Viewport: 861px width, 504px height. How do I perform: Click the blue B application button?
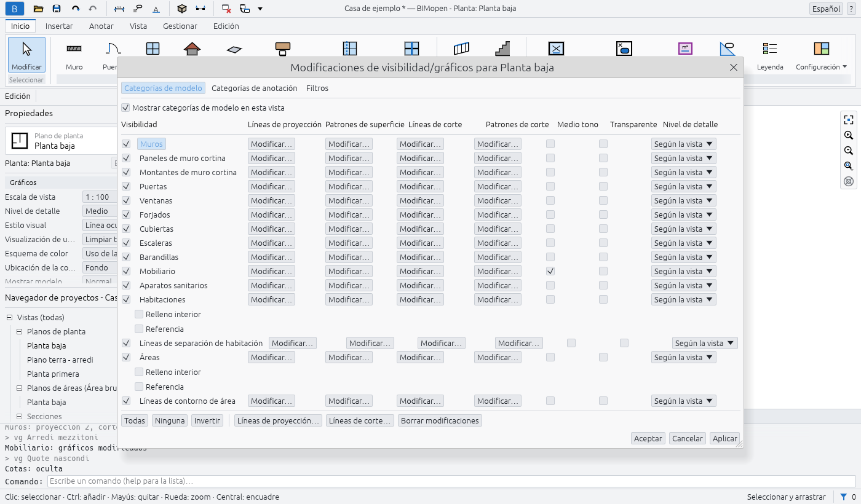(x=15, y=9)
